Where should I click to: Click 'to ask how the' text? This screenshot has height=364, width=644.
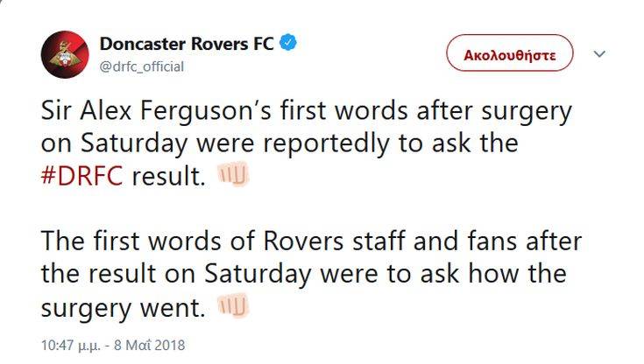(x=469, y=274)
